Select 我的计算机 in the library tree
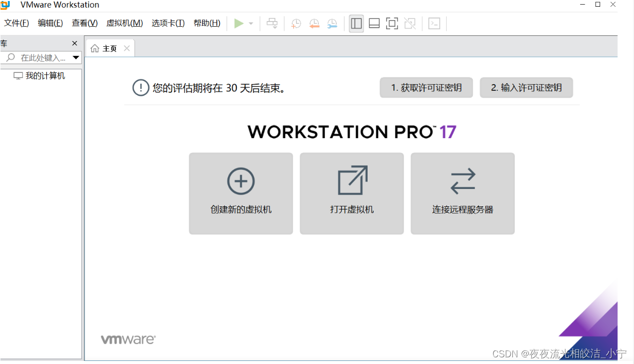634x364 pixels. coord(40,76)
